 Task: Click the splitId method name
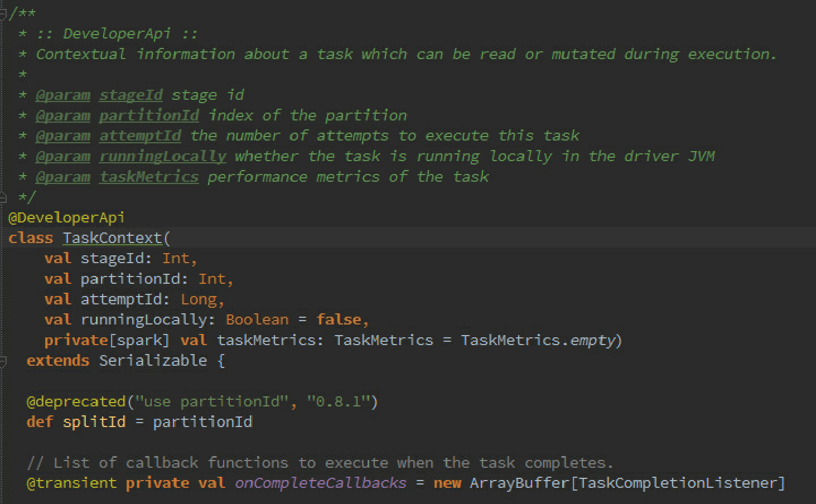click(94, 422)
